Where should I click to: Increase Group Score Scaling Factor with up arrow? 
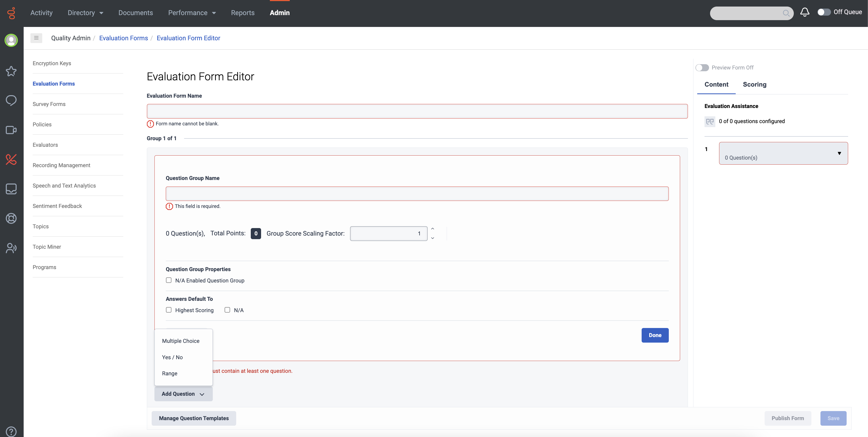pyautogui.click(x=432, y=229)
